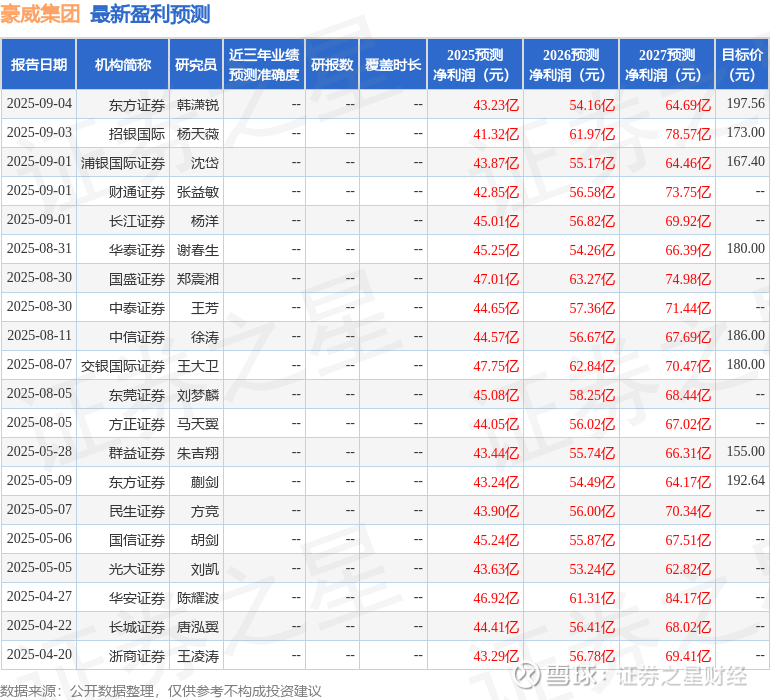Select analyst 刘梦麟
770x700 pixels.
point(198,395)
